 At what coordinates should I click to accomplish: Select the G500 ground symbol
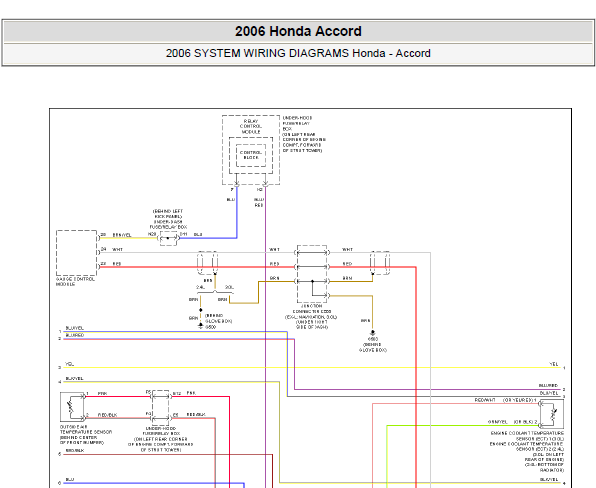click(201, 325)
